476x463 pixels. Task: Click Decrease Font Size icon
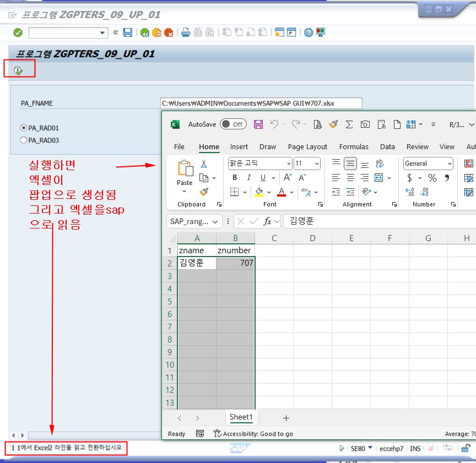302,177
